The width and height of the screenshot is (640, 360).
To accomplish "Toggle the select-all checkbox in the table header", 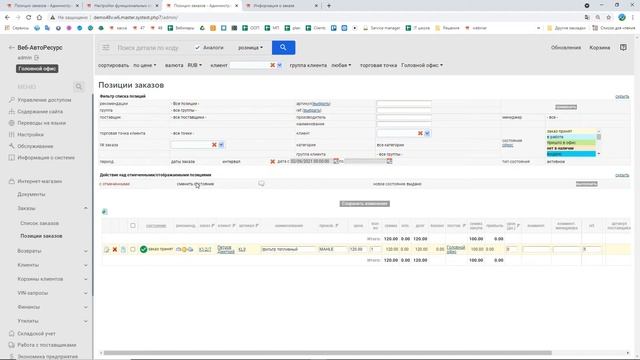I will coord(133,226).
